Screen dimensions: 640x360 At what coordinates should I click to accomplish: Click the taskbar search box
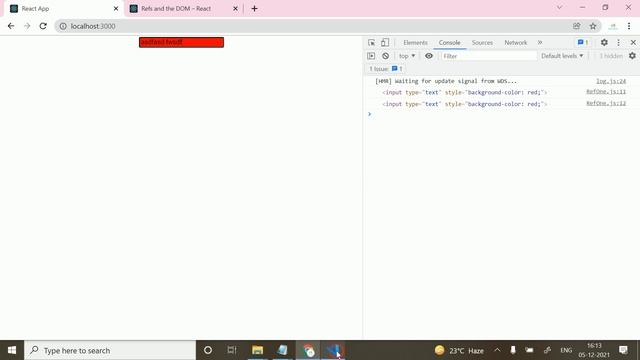tap(110, 350)
